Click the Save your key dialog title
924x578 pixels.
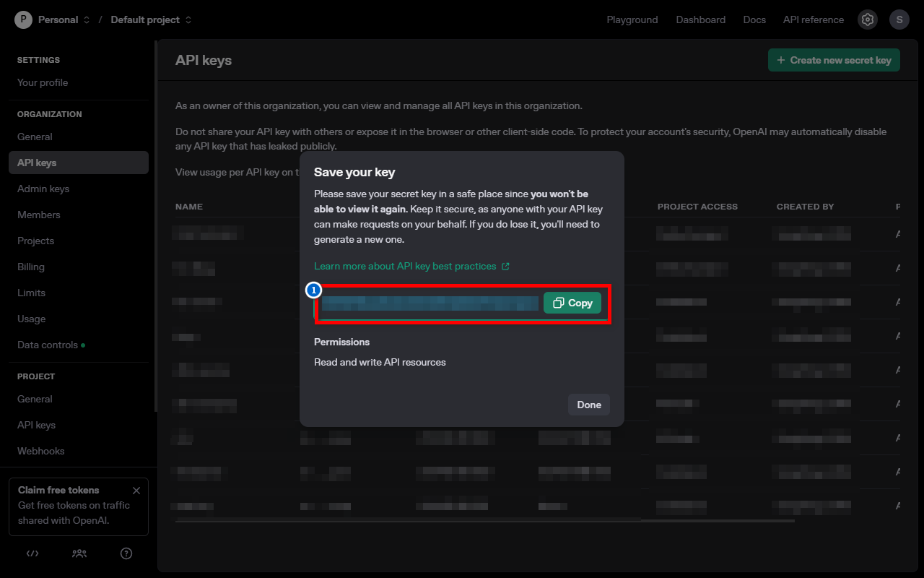click(354, 172)
